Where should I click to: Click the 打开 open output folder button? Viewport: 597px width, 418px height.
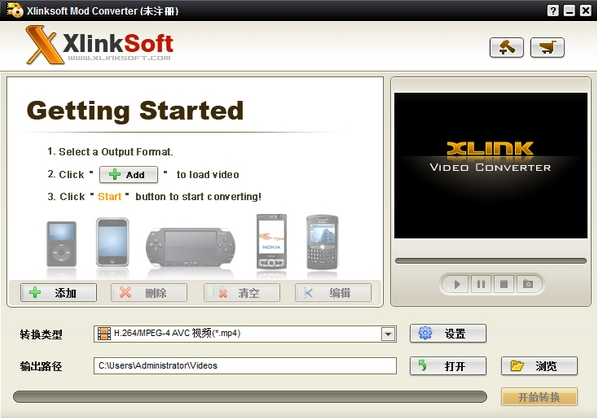[448, 366]
